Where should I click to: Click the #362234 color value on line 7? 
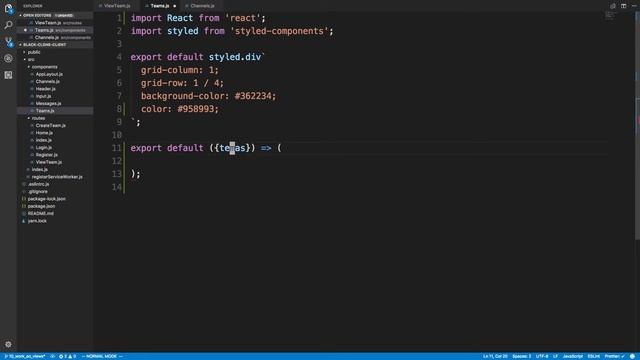click(253, 96)
